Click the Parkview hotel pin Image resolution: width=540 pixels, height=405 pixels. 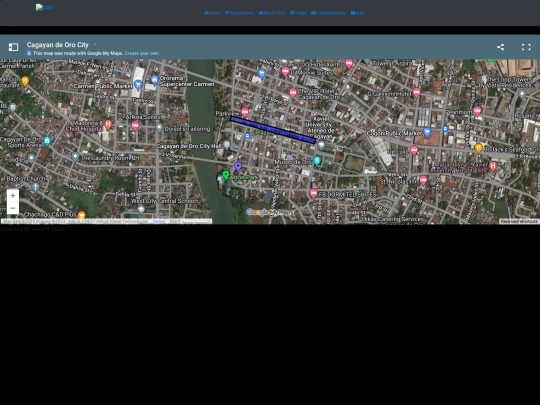[245, 112]
